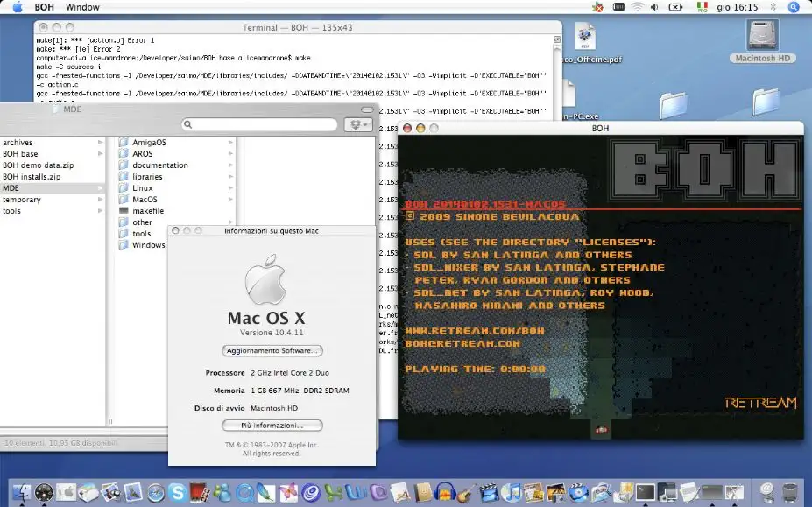Open iTunes from the Dock
Image resolution: width=812 pixels, height=507 pixels.
[512, 492]
